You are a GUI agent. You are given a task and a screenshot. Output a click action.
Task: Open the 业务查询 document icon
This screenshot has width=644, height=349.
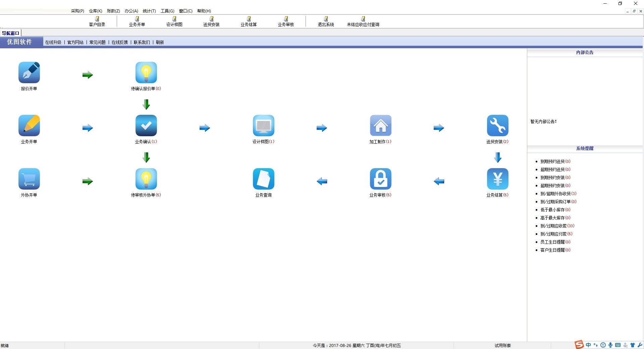[x=264, y=179]
